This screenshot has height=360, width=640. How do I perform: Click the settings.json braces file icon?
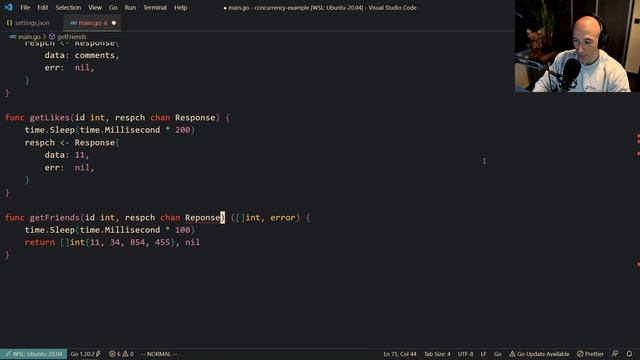point(9,23)
